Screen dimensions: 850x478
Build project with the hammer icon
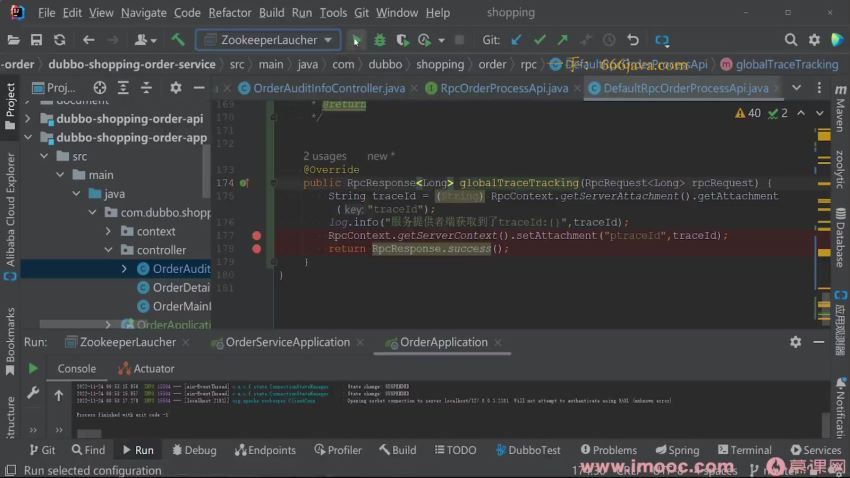[x=178, y=40]
